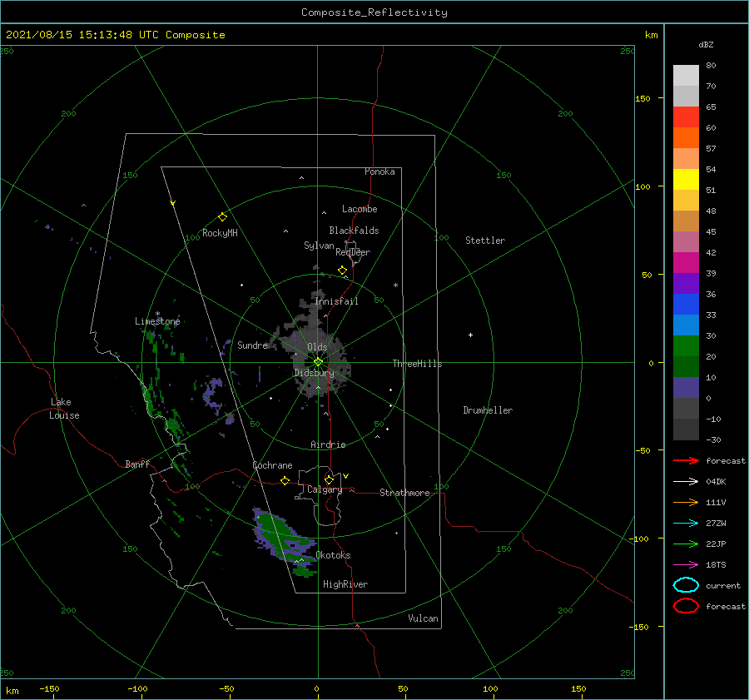Pick the light blue 30–33 dBZ swatch
The height and width of the screenshot is (700, 749).
pos(686,325)
